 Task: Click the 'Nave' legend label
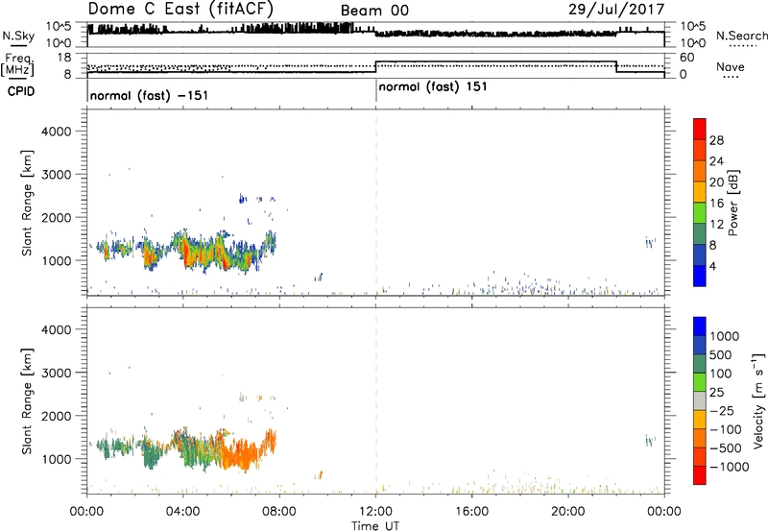[x=731, y=66]
